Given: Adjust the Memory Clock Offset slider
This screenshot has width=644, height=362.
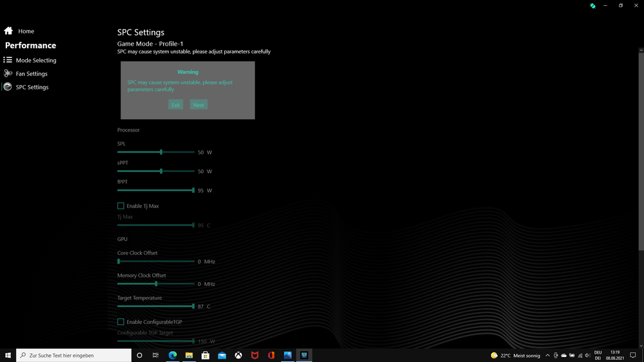Looking at the screenshot, I should click(x=155, y=283).
